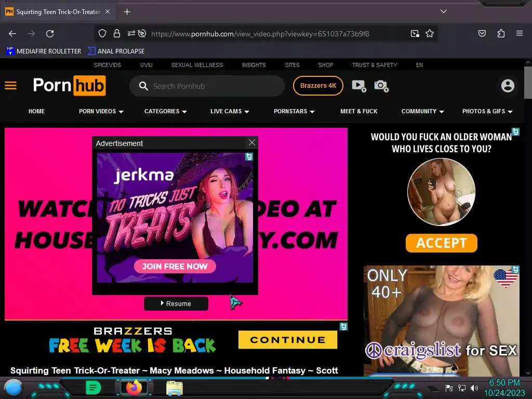Open the SEXUAL WELLNESS top link
Viewport: 532px width, 399px height.
coord(197,65)
